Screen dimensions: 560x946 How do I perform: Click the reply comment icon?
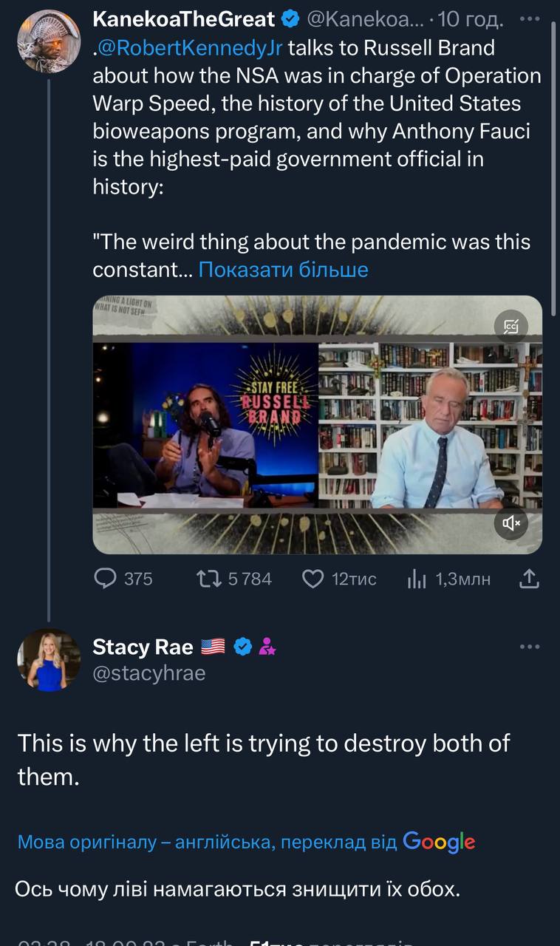[x=106, y=579]
